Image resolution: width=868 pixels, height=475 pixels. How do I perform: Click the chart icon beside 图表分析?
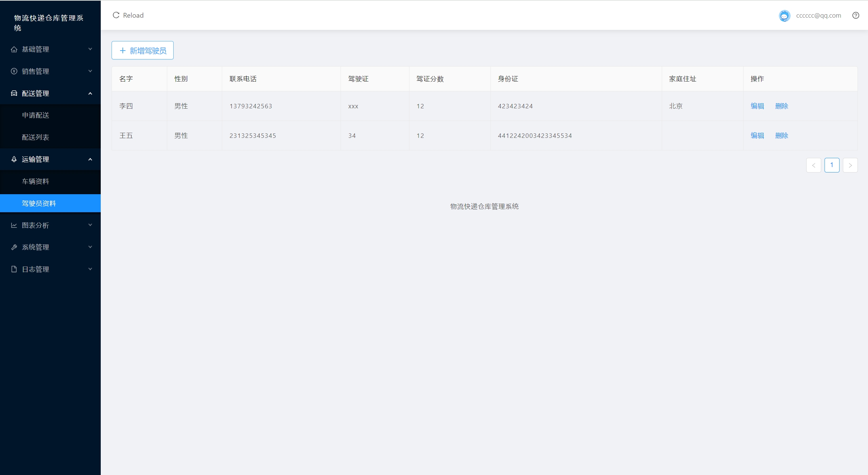point(14,225)
